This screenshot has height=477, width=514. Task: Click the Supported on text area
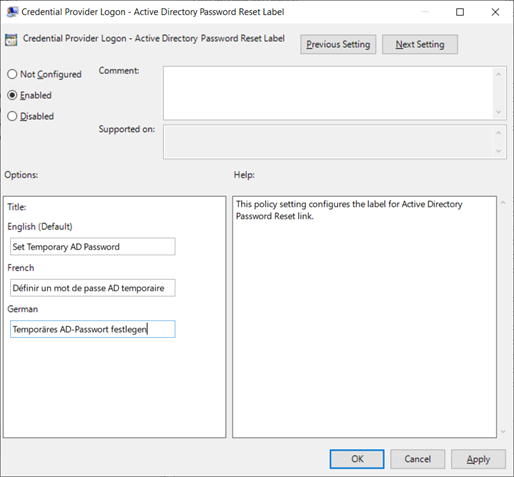pos(328,142)
